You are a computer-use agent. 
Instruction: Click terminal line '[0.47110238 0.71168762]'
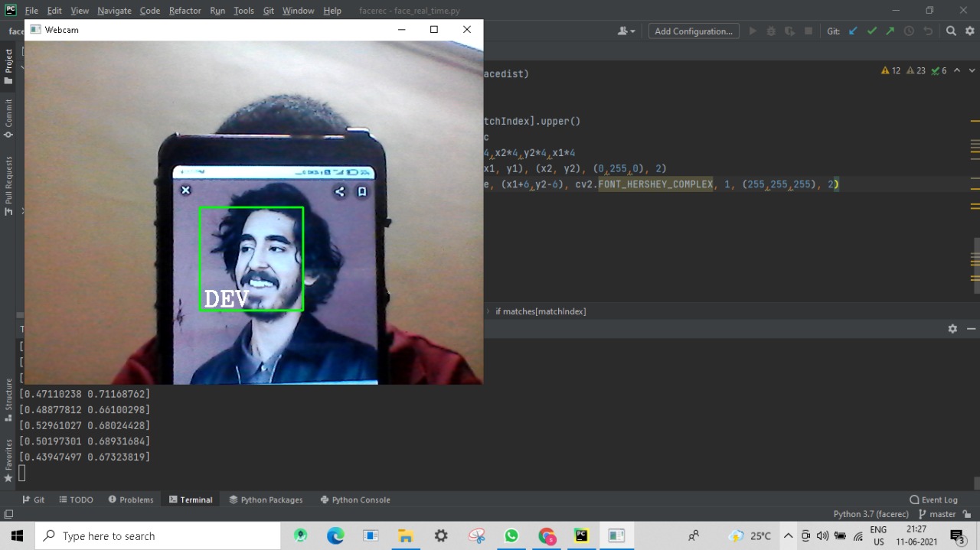[84, 393]
